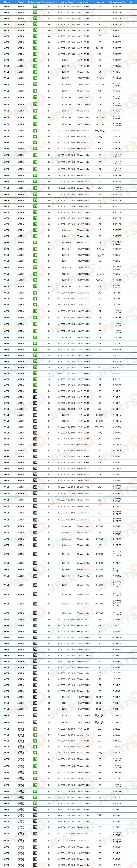Click petrol icon in F48_, F08_ Z 16 XEP row
Viewport: 137px width, 868px height.
(35, 131)
